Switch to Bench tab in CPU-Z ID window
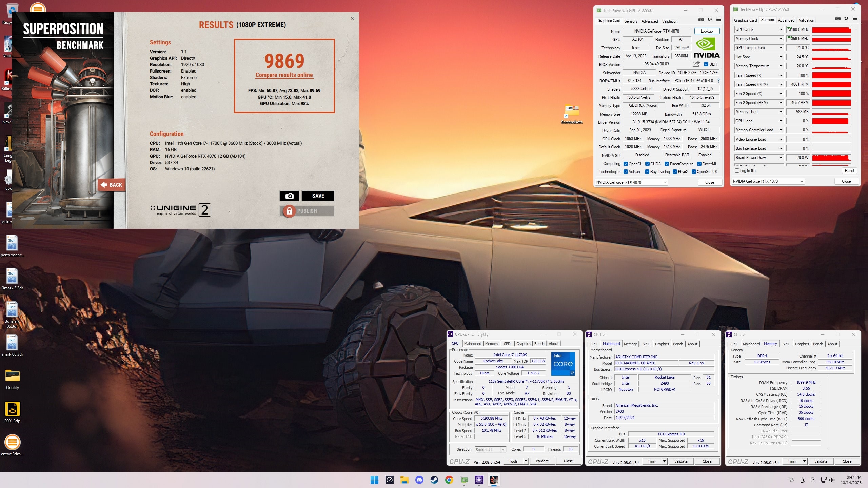 pyautogui.click(x=539, y=344)
